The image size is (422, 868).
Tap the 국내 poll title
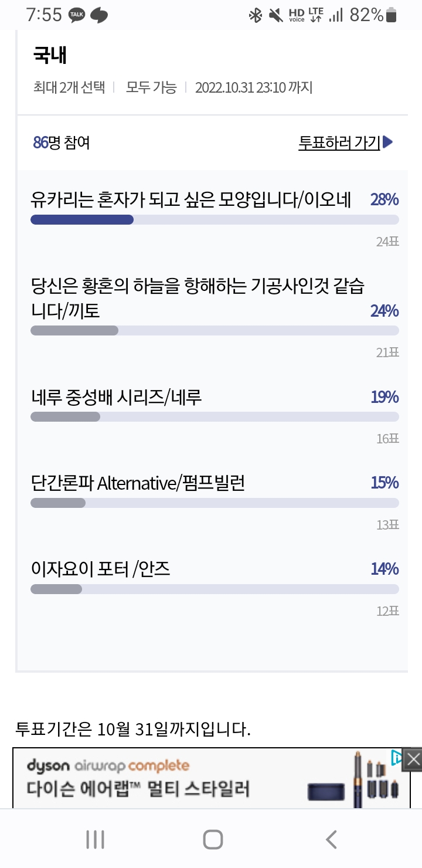coord(50,56)
